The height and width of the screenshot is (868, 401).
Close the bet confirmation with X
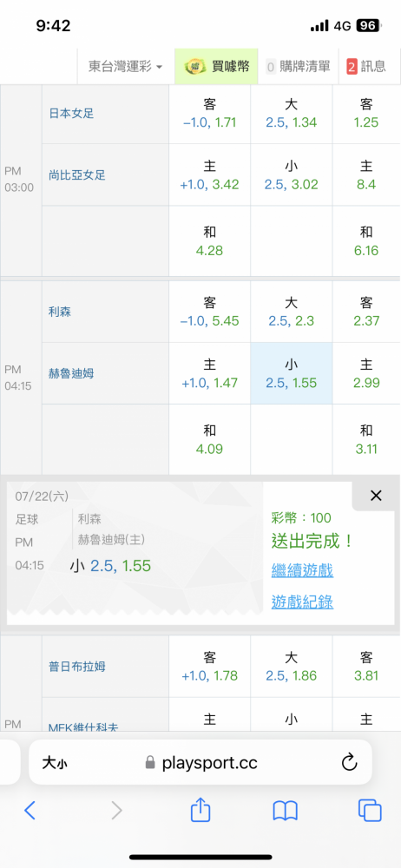(376, 496)
